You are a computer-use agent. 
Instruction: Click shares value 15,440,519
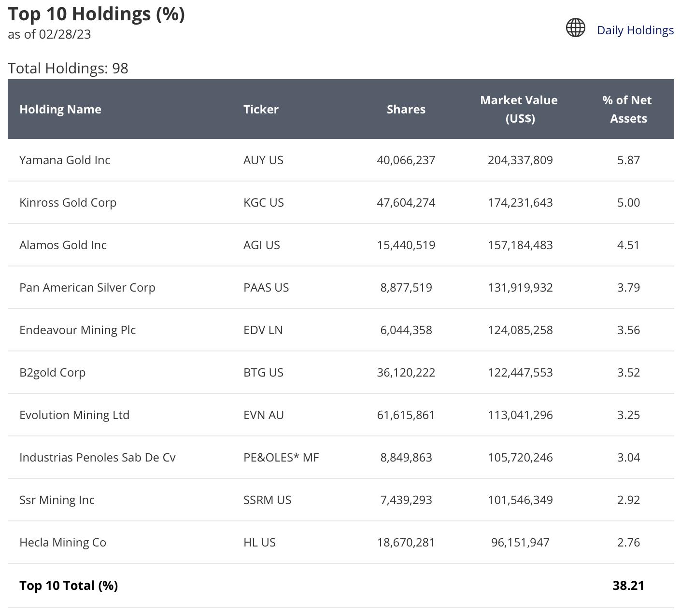coord(406,245)
